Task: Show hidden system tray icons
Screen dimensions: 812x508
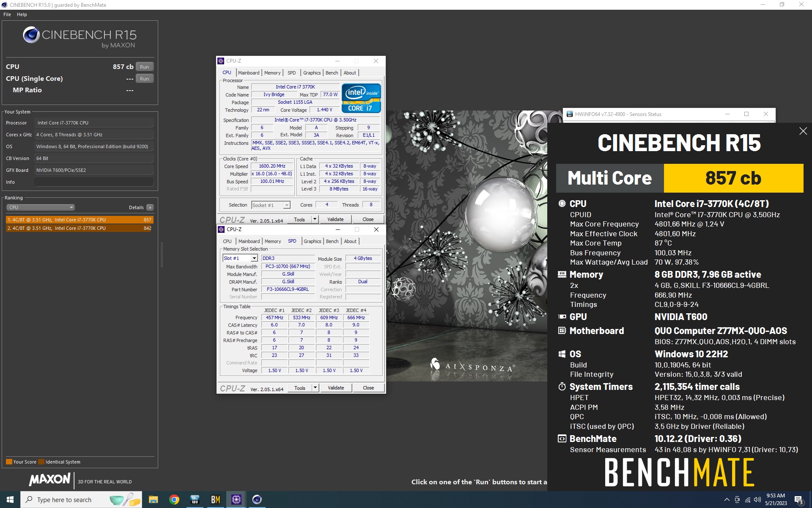Action: point(727,500)
